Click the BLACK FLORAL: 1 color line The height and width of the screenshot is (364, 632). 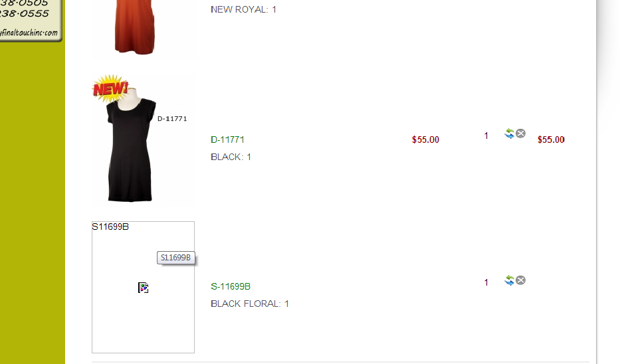(250, 304)
